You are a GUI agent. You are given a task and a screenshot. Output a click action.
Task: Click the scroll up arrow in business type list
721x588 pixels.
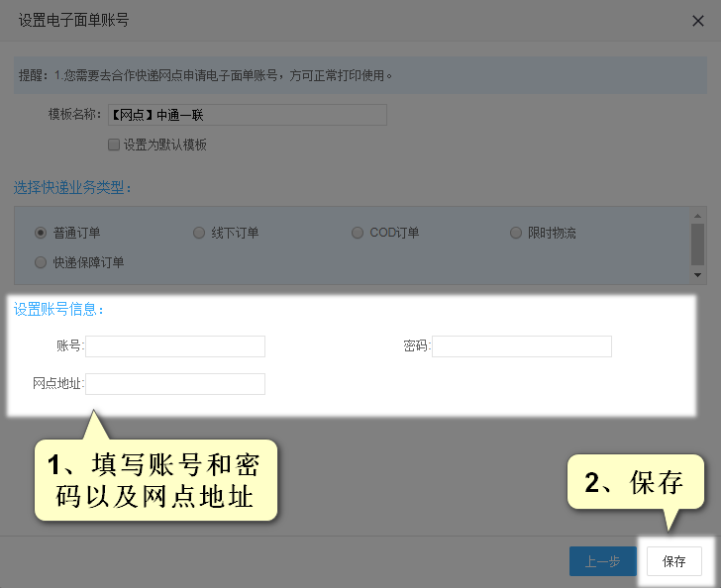(x=697, y=216)
